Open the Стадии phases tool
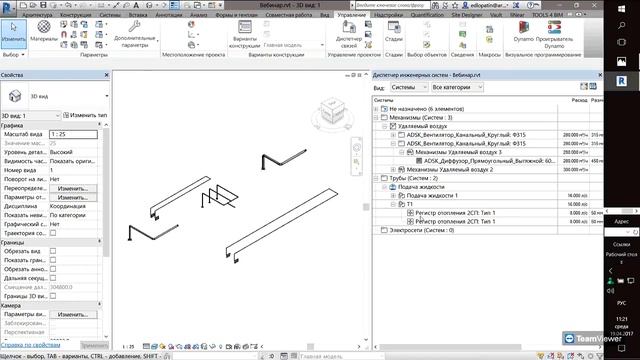This screenshot has height=360, width=640. pyautogui.click(x=394, y=32)
